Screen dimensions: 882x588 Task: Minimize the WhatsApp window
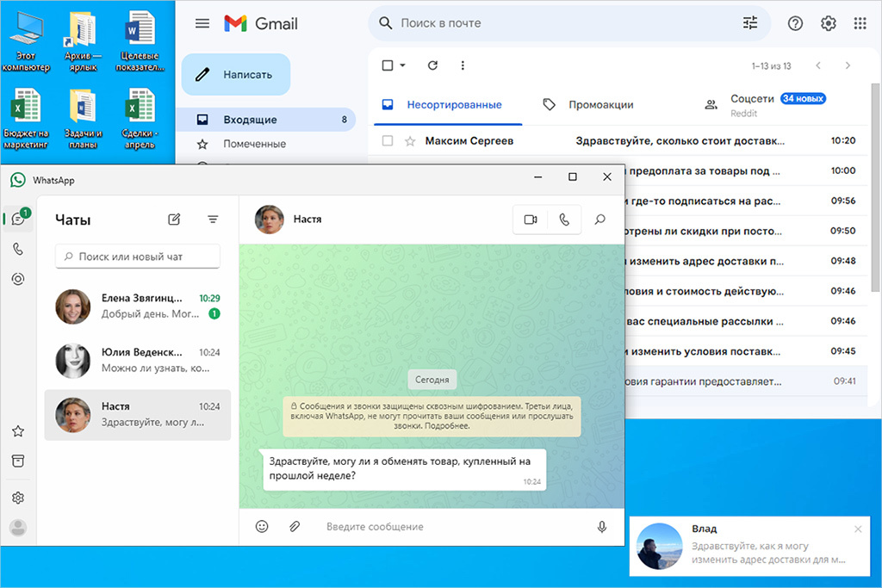537,177
